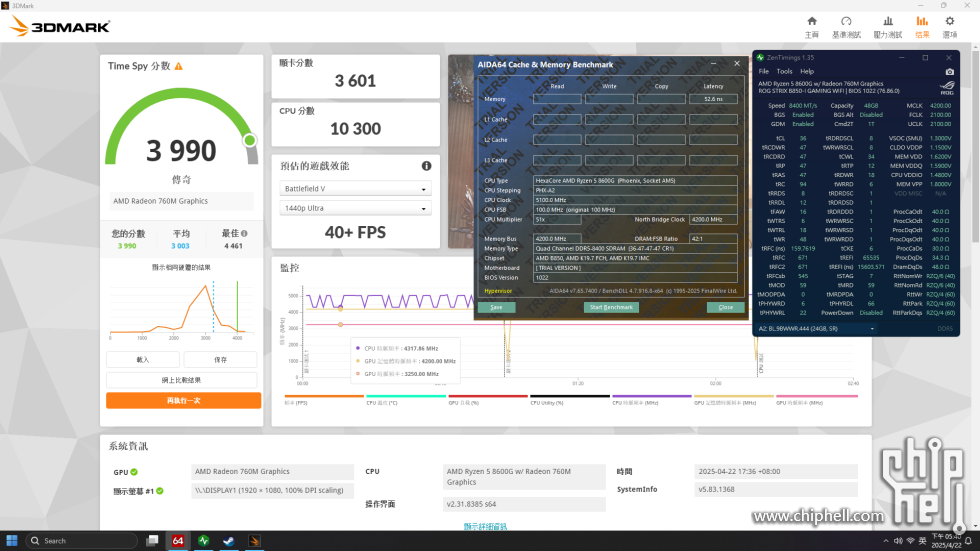Image resolution: width=980 pixels, height=551 pixels.
Task: Click the taskbar Search box
Action: (82, 540)
